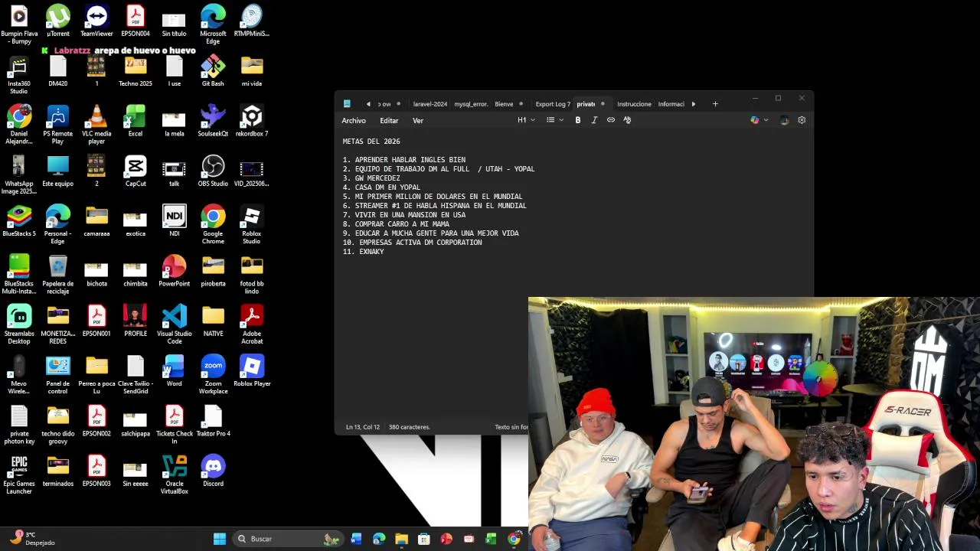Select PS Remote Play desktop icon

tap(58, 125)
